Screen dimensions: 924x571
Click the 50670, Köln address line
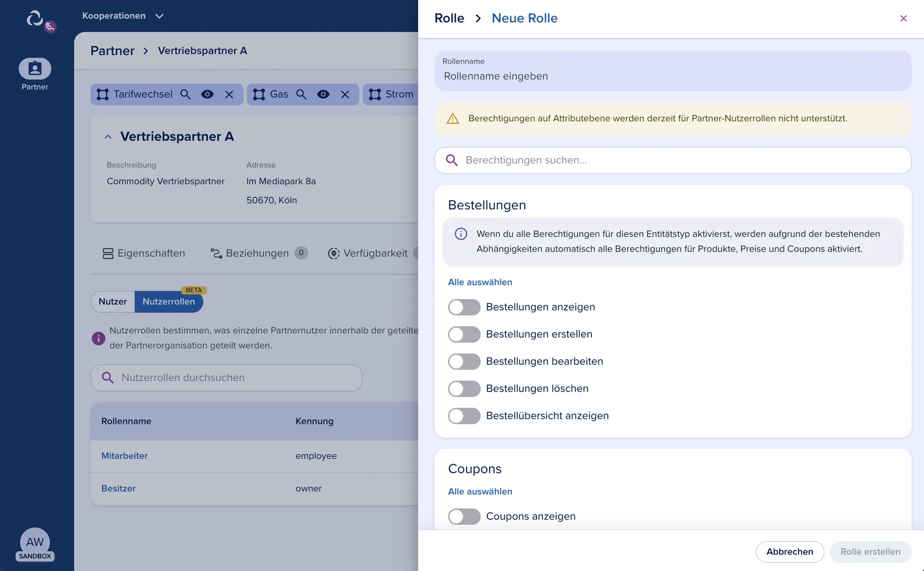point(271,200)
